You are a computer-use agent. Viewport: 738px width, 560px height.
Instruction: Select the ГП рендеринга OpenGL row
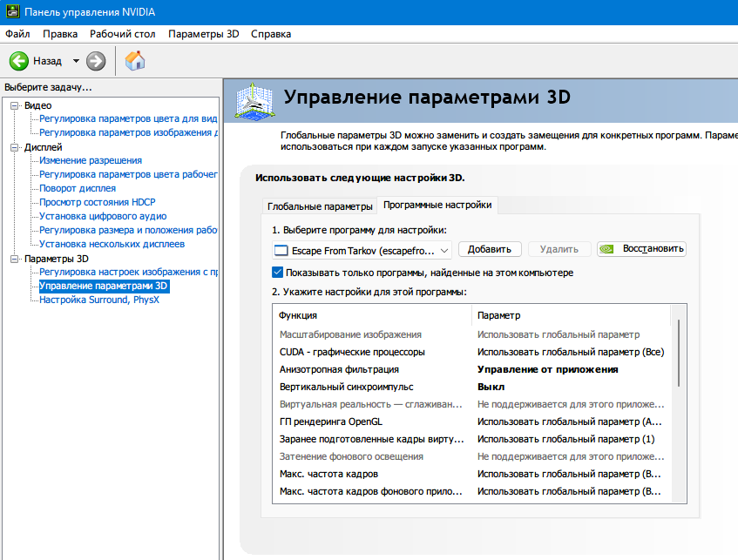pos(471,422)
